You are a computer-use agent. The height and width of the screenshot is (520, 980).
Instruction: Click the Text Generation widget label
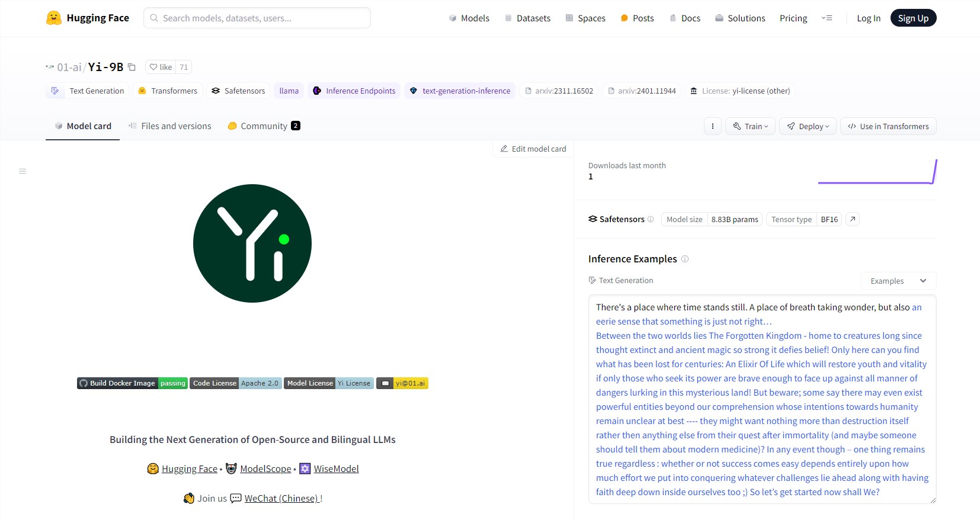click(621, 281)
